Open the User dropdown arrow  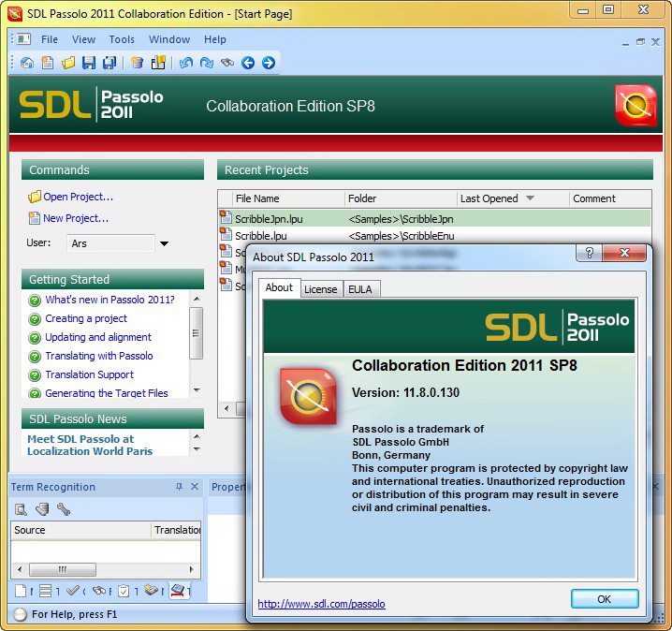(164, 243)
